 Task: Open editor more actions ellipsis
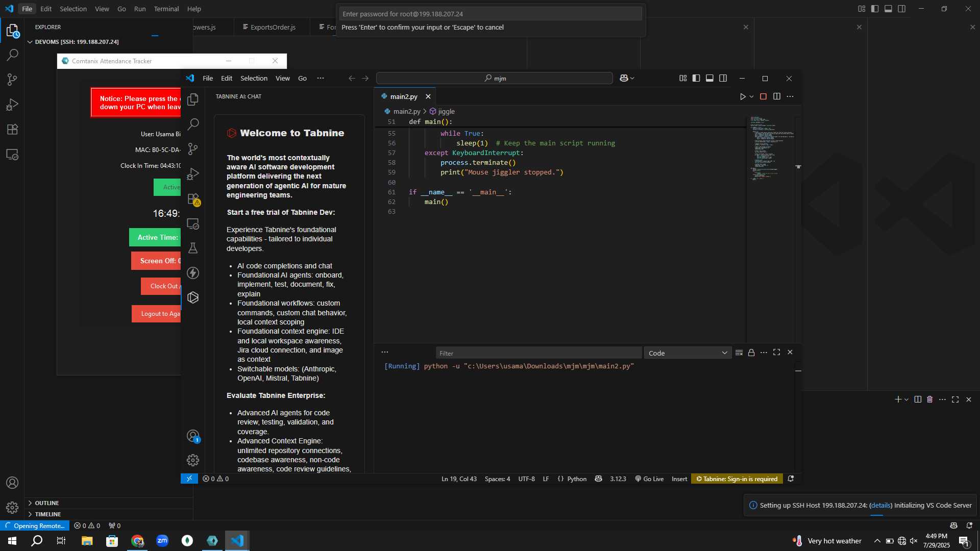pos(790,96)
